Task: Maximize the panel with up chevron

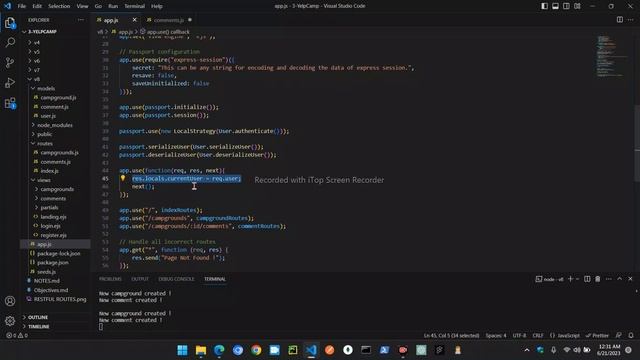Action: 619,279
